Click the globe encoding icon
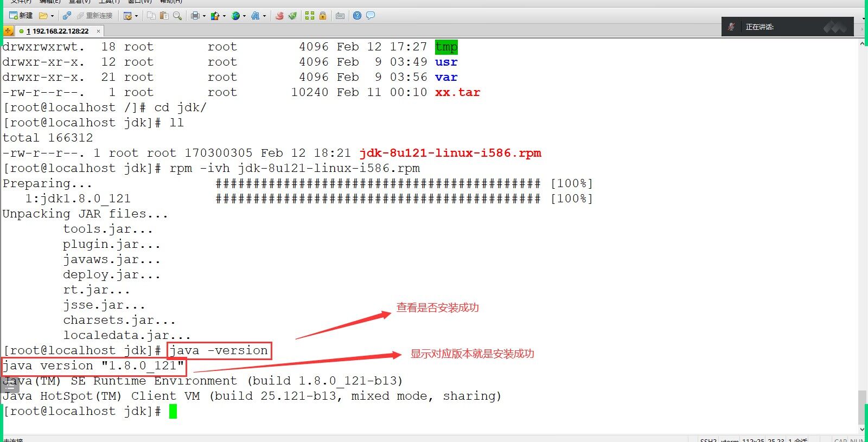This screenshot has width=868, height=442. click(x=235, y=16)
